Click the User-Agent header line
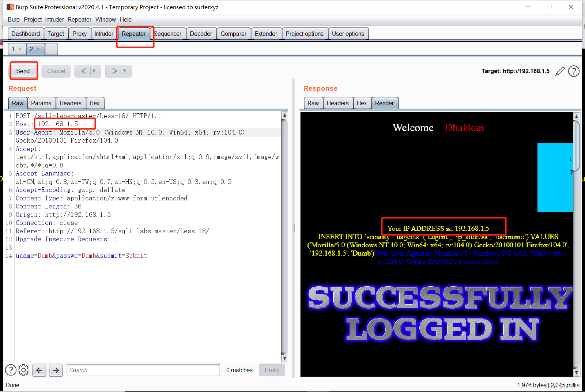This screenshot has width=585, height=392. [130, 136]
